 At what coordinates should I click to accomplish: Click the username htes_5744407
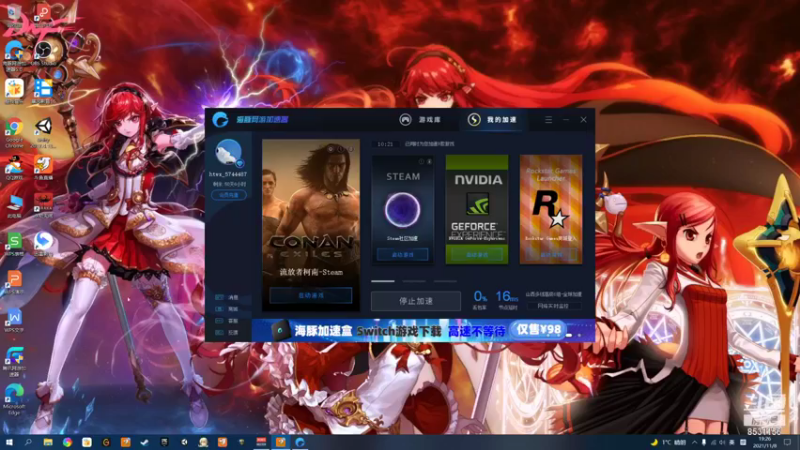228,174
